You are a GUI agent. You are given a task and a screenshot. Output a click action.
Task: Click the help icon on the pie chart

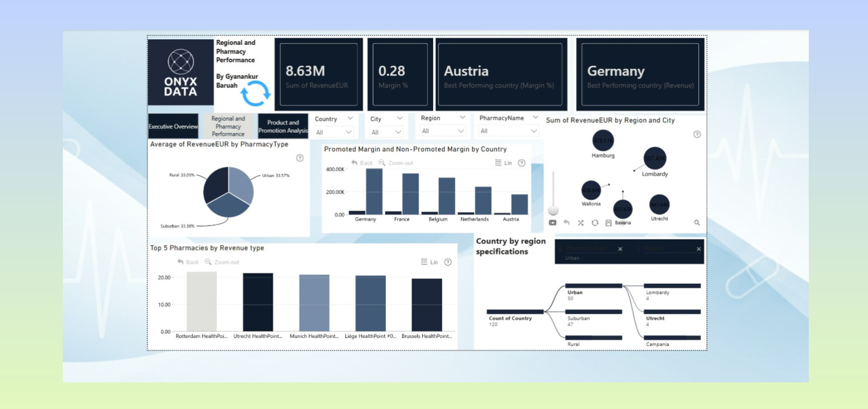tap(300, 158)
